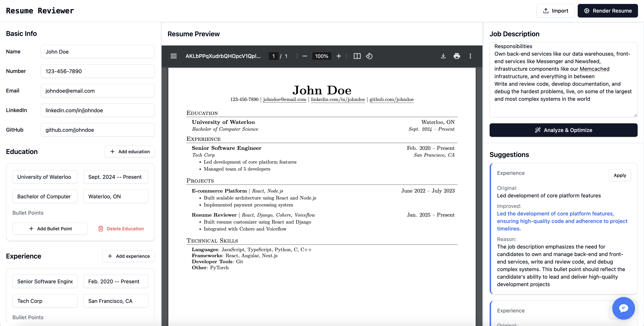Open johndoe@email.com link in resume preview
This screenshot has width=644, height=326.
[x=285, y=99]
